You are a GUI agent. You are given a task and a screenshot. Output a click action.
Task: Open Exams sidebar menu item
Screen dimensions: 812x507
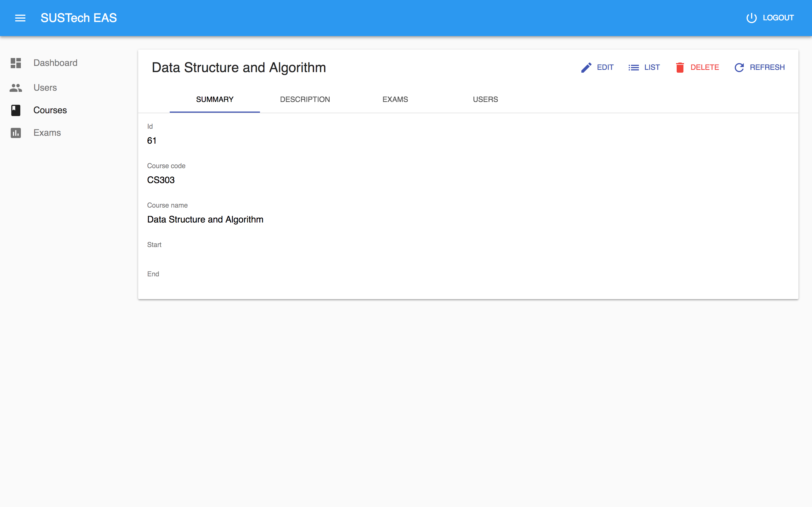pyautogui.click(x=47, y=133)
